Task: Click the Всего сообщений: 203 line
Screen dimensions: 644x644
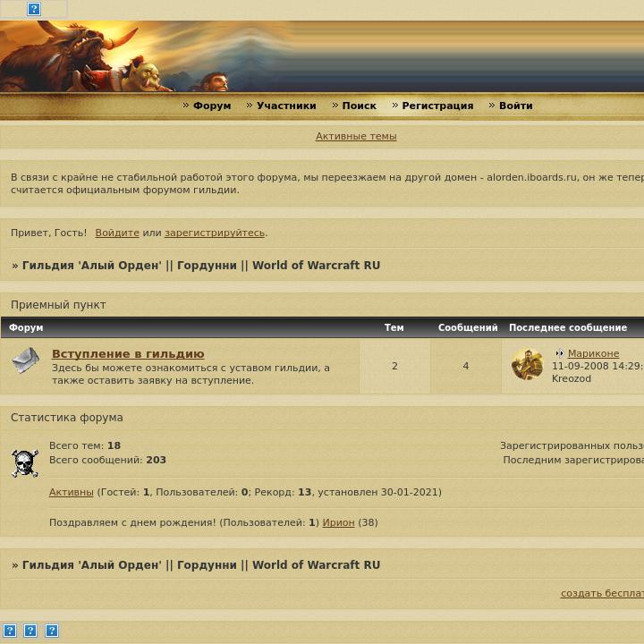Action: [x=107, y=460]
